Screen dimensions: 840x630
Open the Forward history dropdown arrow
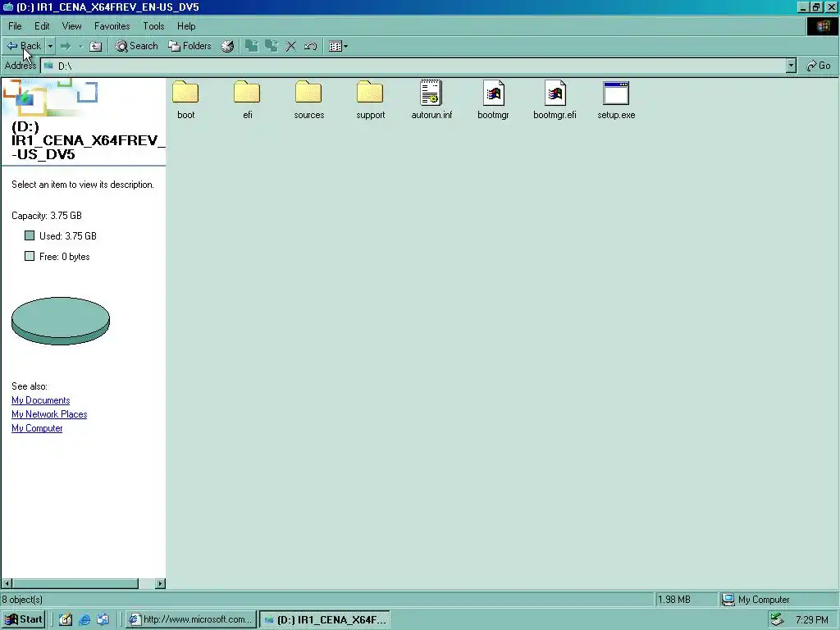coord(80,46)
